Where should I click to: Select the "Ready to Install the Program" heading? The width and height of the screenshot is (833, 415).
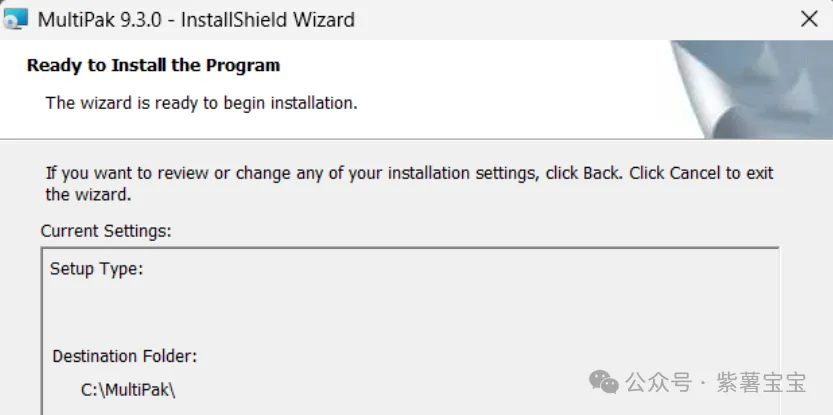(153, 66)
